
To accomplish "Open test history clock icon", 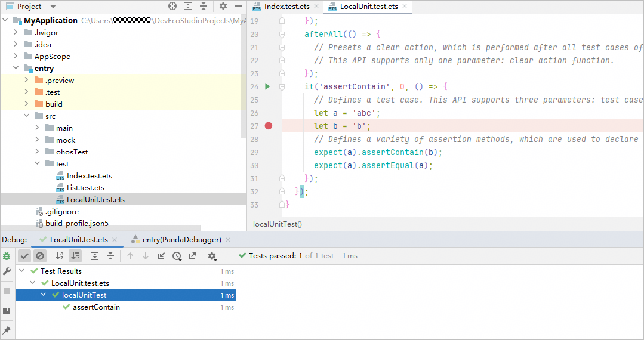I will pos(177,256).
